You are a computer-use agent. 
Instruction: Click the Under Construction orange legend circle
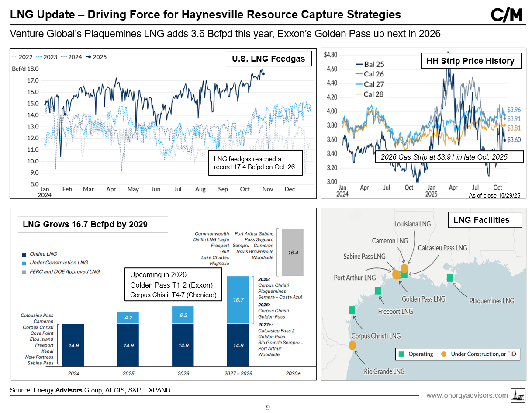pyautogui.click(x=443, y=354)
